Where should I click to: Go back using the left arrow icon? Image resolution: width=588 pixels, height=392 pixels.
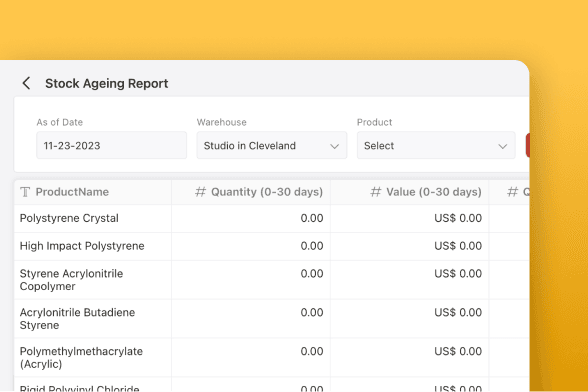click(x=26, y=83)
